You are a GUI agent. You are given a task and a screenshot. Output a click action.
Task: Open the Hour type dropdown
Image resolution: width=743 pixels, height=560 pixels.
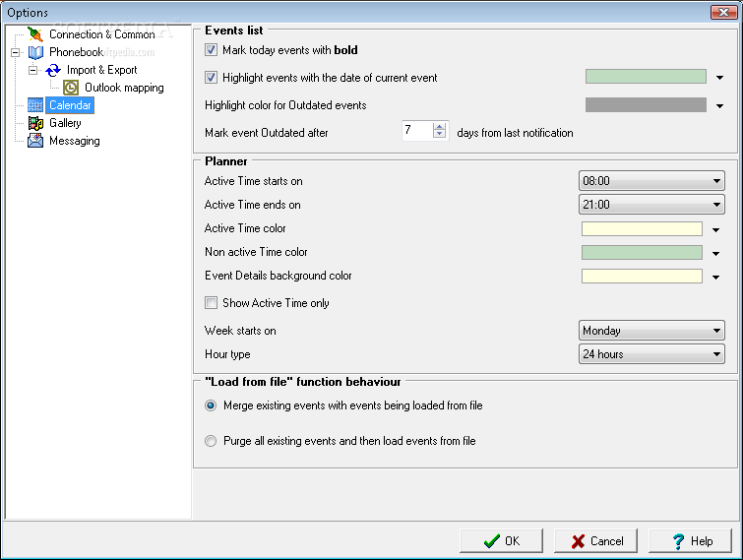(651, 354)
